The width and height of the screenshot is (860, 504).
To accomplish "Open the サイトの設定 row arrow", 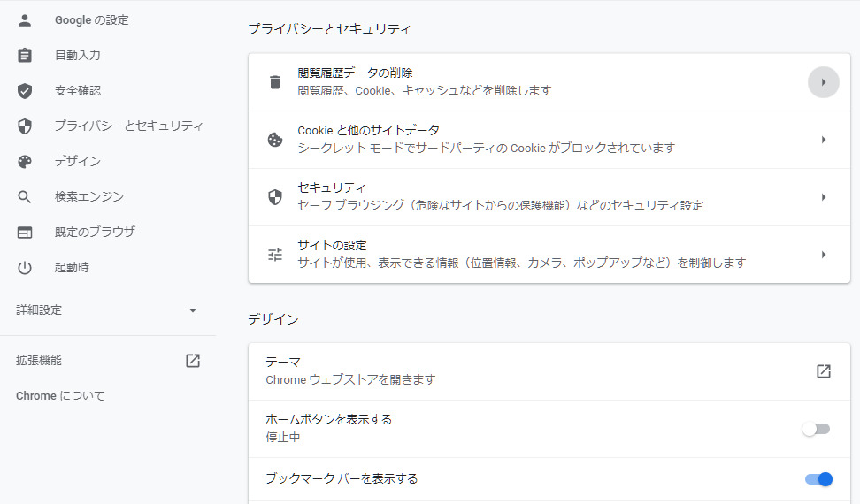I will [824, 255].
